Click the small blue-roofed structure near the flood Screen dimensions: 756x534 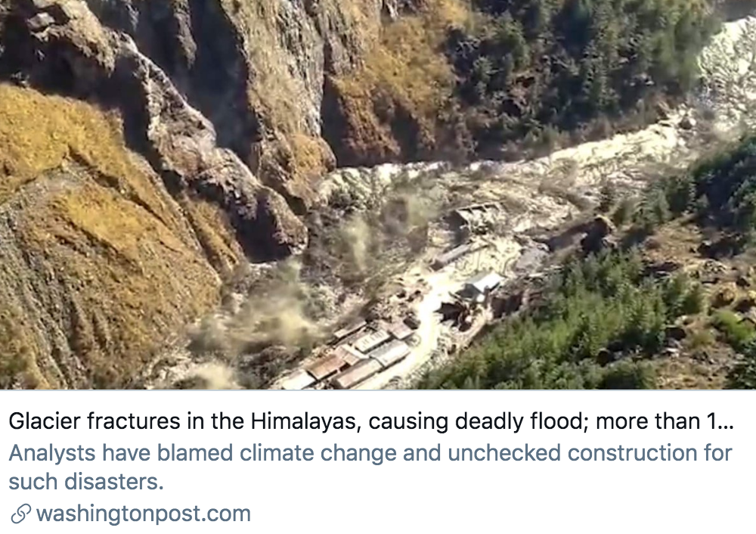tap(482, 283)
